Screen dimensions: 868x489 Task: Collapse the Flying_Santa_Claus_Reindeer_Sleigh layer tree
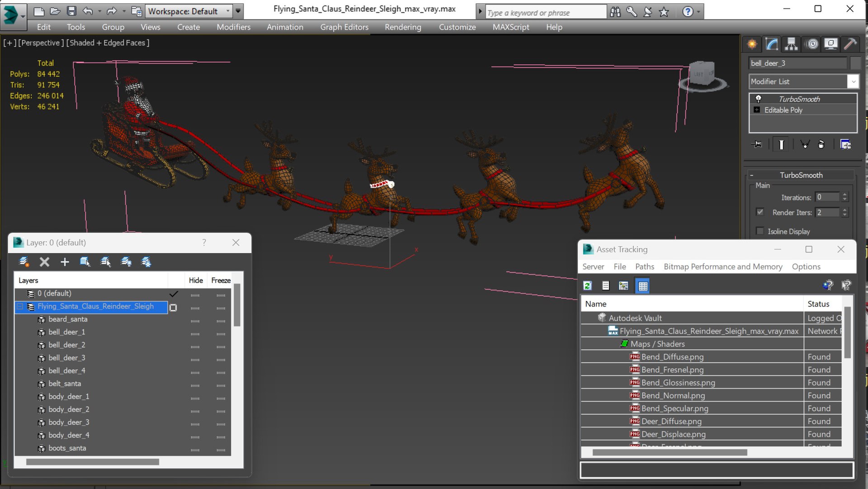[x=20, y=307]
